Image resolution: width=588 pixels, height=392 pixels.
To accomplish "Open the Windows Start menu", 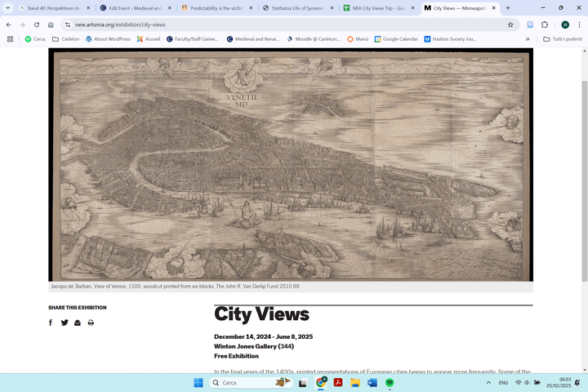I will (x=198, y=383).
